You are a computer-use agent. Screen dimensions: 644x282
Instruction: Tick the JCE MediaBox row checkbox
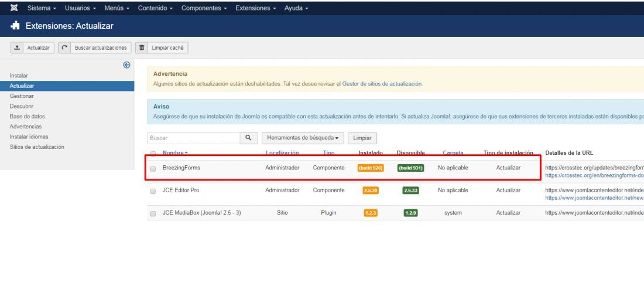point(153,214)
